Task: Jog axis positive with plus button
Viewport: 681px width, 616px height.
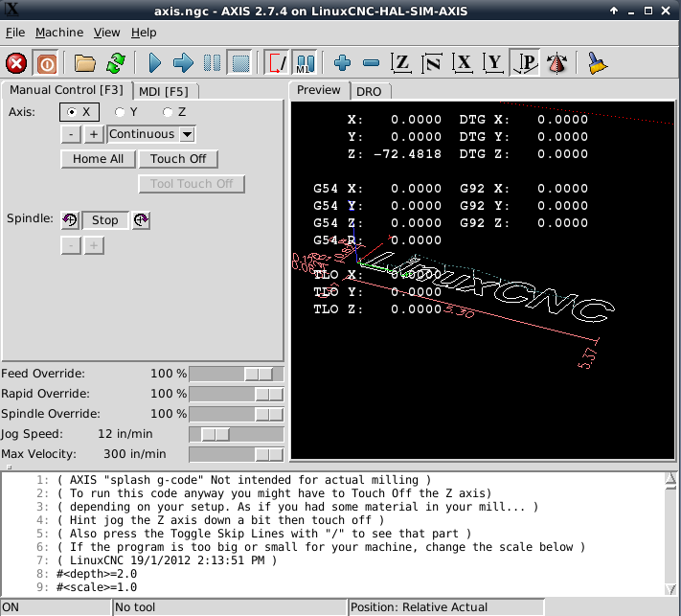Action: click(x=94, y=134)
